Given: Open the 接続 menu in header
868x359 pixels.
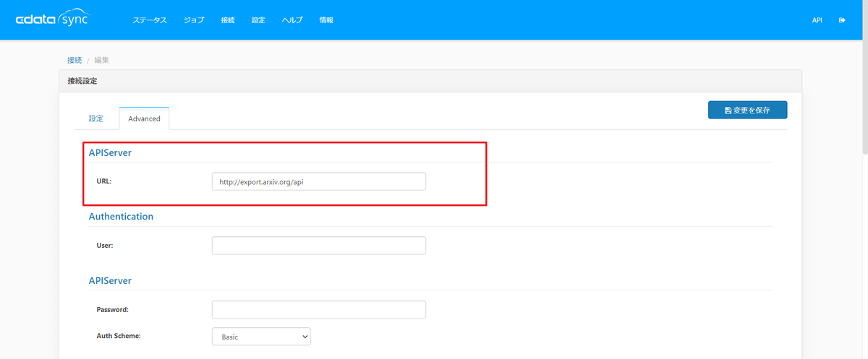Looking at the screenshot, I should (228, 20).
